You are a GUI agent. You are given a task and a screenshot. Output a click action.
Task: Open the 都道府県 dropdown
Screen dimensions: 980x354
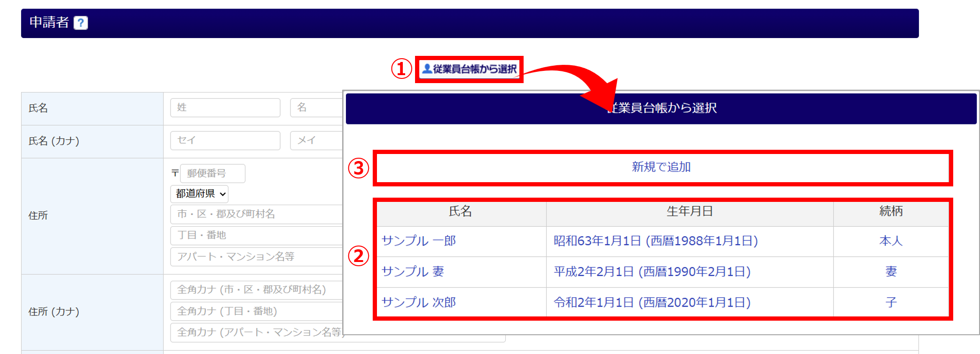(x=199, y=193)
